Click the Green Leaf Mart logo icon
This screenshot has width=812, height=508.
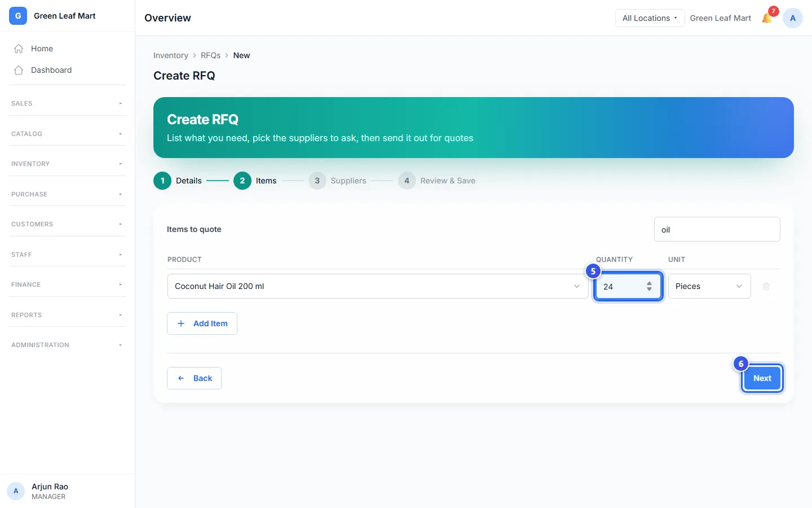[18, 16]
